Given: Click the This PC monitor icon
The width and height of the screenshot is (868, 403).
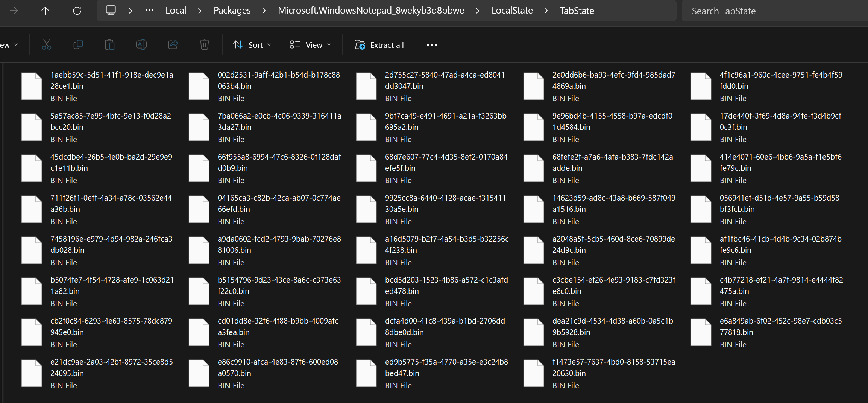Looking at the screenshot, I should click(x=111, y=11).
